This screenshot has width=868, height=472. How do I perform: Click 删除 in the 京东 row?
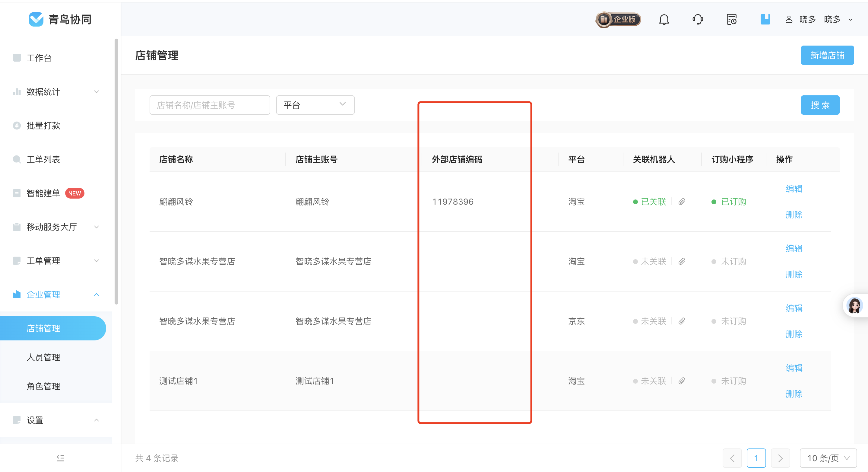pyautogui.click(x=794, y=334)
